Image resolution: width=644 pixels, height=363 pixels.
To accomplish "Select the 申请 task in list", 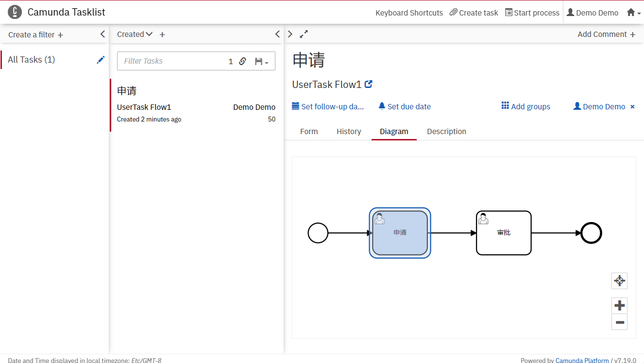I will pos(197,105).
